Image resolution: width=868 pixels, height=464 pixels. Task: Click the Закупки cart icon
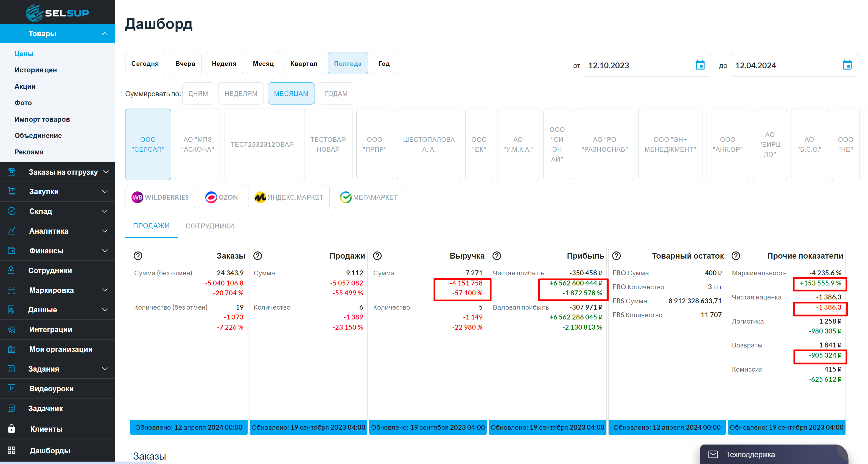point(12,191)
